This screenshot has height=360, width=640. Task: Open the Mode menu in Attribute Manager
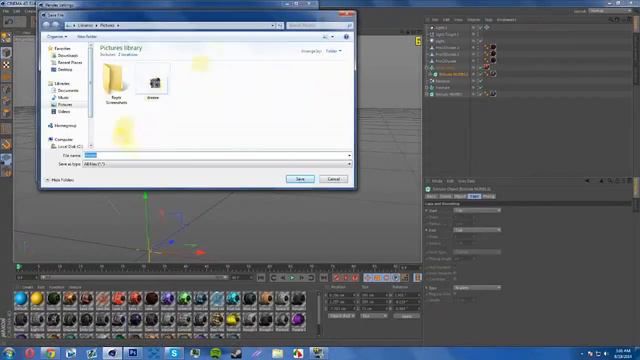click(437, 181)
